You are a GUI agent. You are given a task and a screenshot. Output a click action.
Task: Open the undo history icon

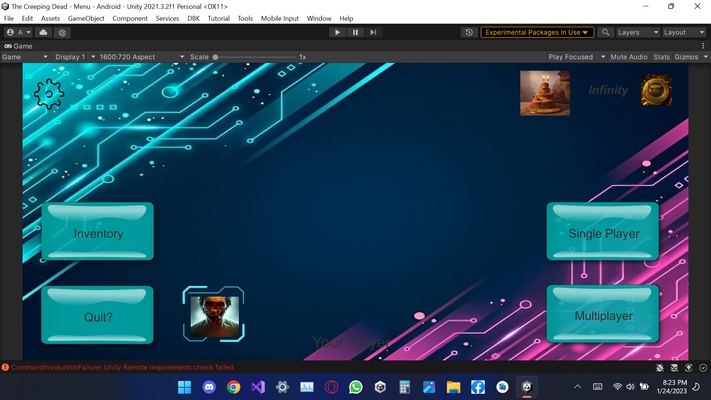pyautogui.click(x=469, y=32)
